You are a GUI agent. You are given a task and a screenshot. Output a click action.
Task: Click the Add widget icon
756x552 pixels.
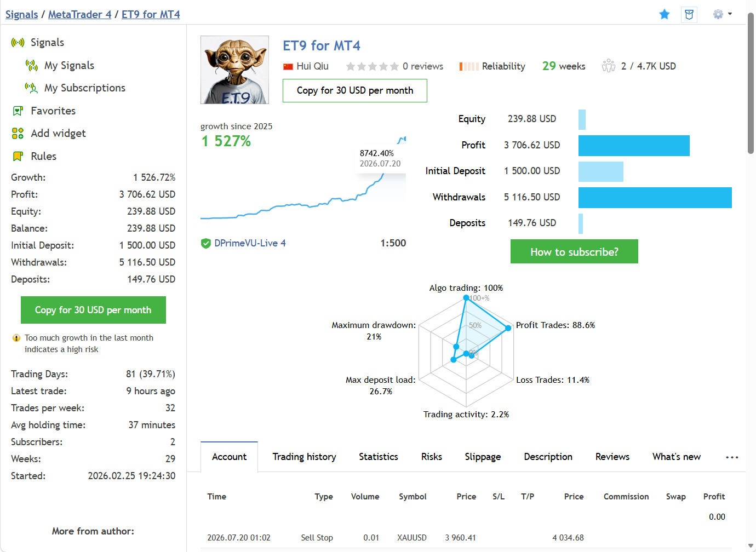pos(18,133)
